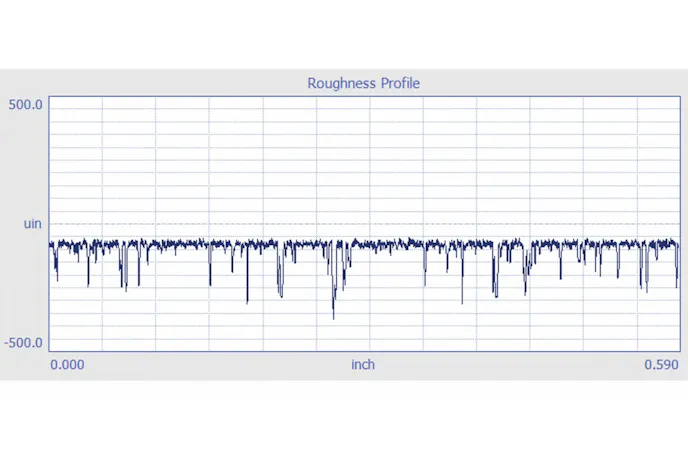
Task: Click the 0.590 X-axis end label
Action: (x=661, y=365)
